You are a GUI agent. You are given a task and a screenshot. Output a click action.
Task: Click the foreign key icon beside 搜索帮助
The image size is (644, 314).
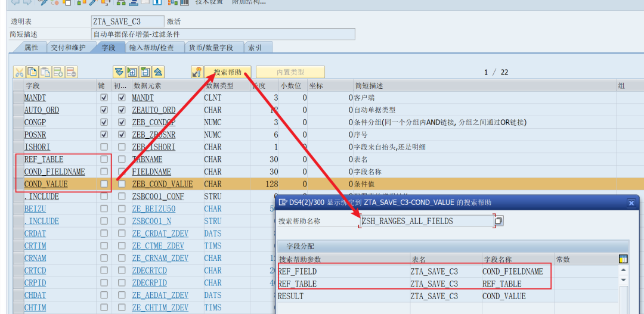197,72
